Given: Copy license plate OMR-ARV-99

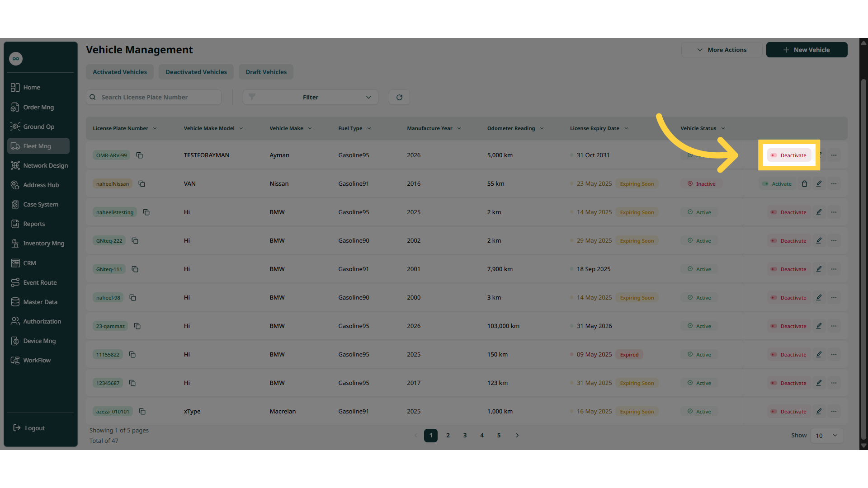Looking at the screenshot, I should pos(139,155).
